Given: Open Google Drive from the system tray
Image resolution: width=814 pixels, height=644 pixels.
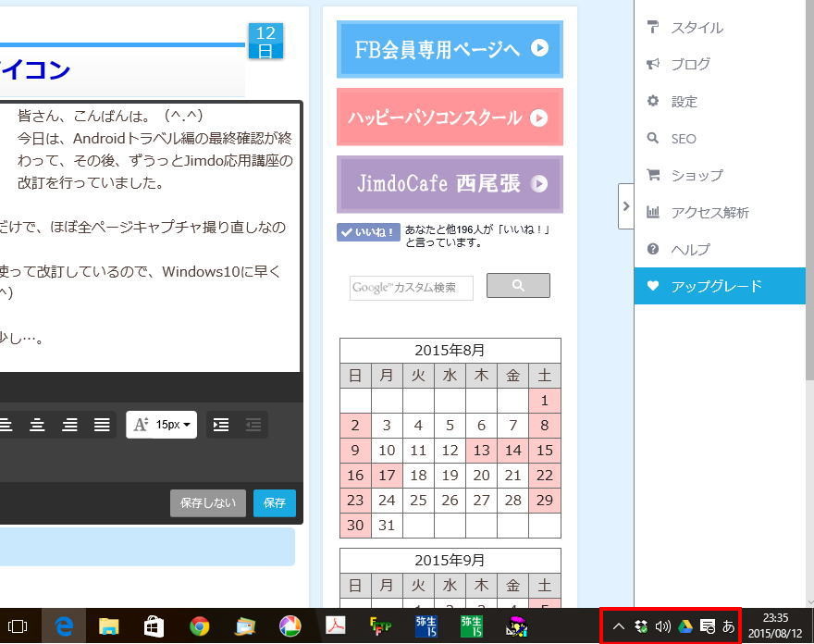Looking at the screenshot, I should click(x=685, y=626).
